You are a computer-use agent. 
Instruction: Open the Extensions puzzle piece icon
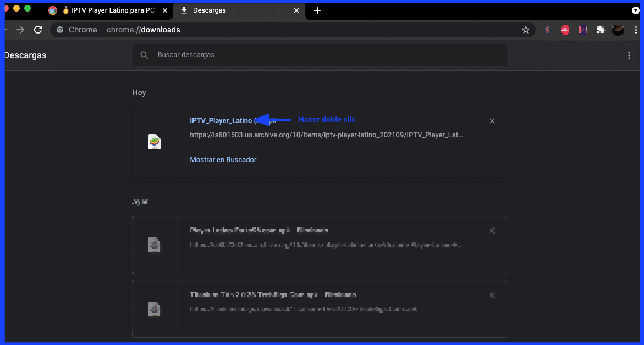tap(601, 30)
